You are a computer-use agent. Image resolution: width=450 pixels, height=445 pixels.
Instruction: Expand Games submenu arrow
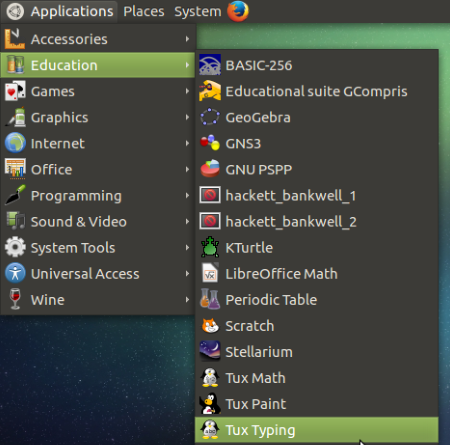click(187, 91)
